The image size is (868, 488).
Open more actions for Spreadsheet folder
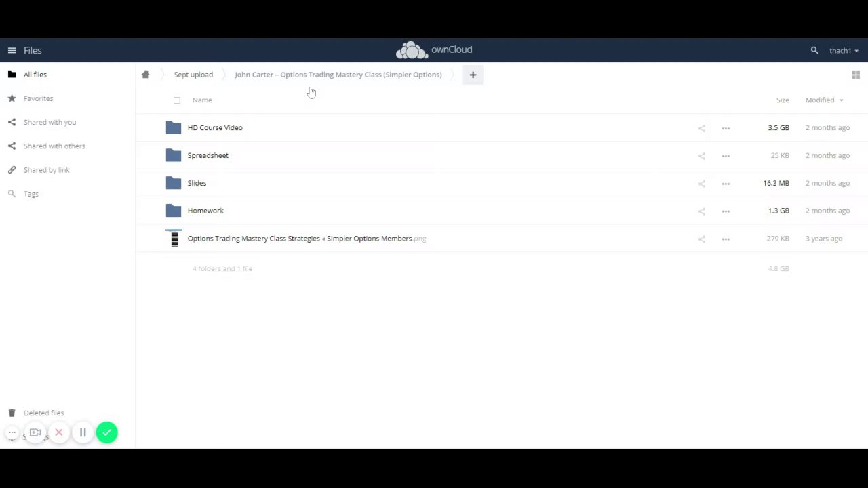726,156
